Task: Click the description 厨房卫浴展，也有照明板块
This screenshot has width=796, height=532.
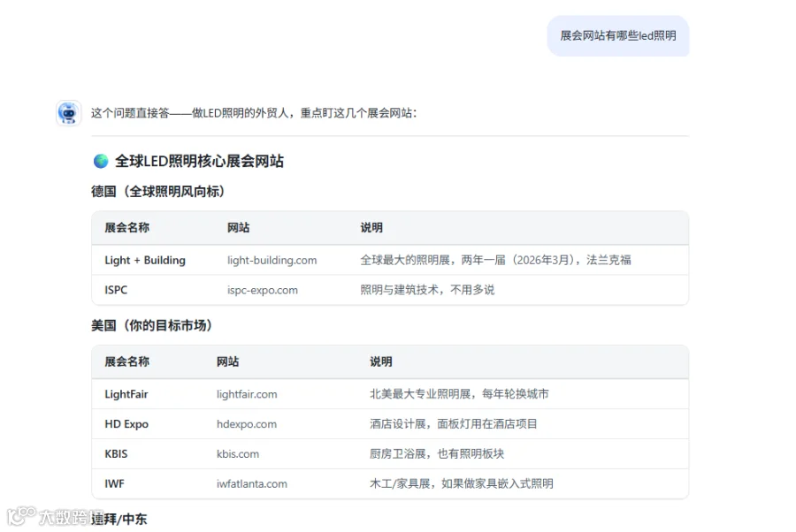Action: point(437,454)
